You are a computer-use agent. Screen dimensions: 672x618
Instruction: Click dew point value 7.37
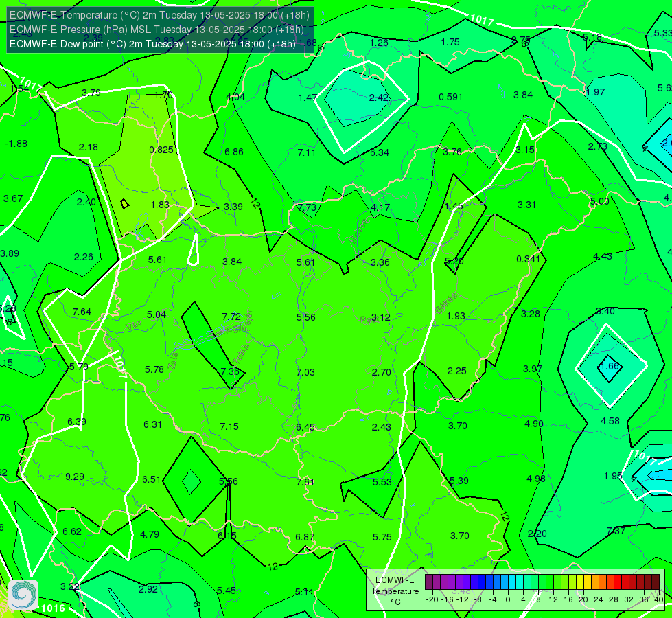616,531
